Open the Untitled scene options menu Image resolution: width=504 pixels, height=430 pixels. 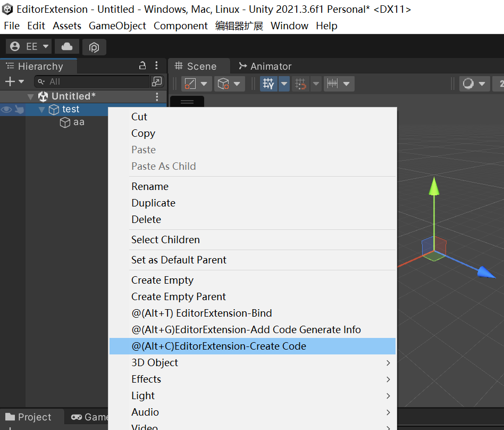click(157, 96)
